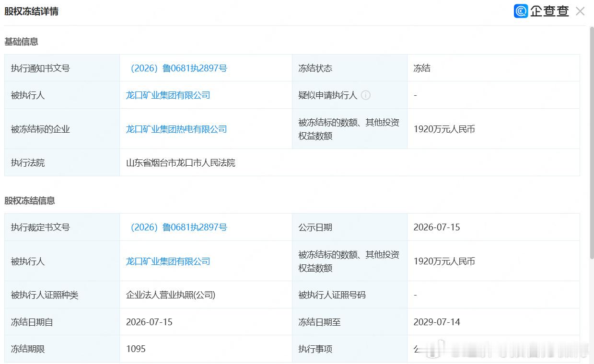Select the 1095 冻结期限 value
The width and height of the screenshot is (594, 364).
pyautogui.click(x=136, y=349)
